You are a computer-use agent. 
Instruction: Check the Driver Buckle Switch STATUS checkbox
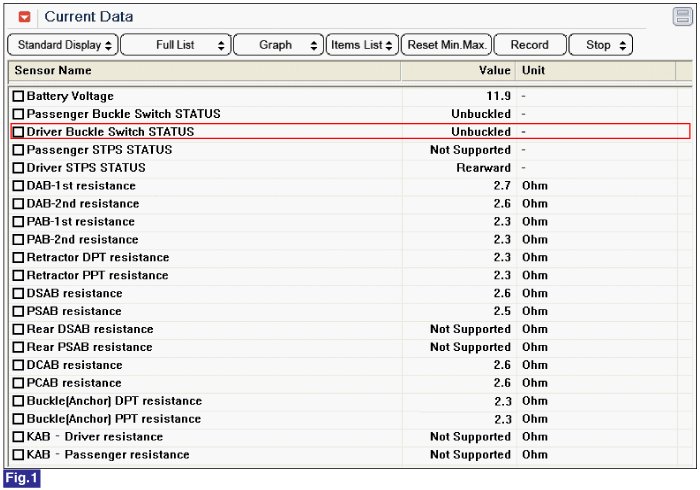(x=18, y=132)
